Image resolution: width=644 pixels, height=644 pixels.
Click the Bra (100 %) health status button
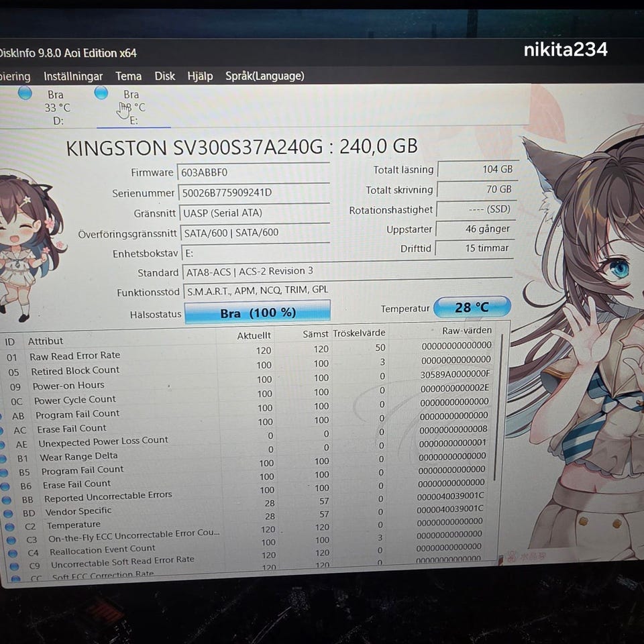(x=258, y=313)
